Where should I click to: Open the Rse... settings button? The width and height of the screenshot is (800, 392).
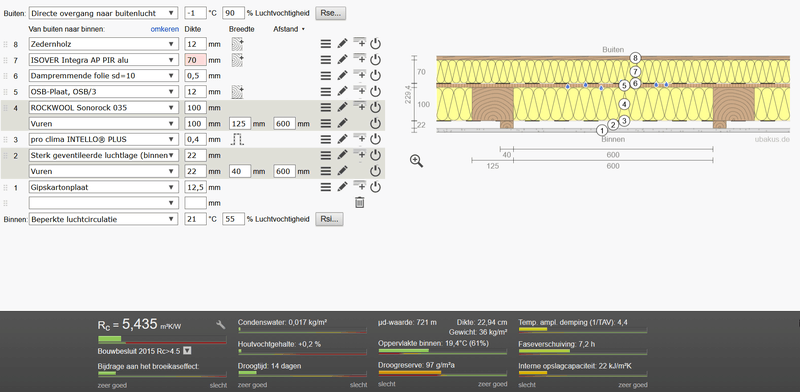pos(330,13)
